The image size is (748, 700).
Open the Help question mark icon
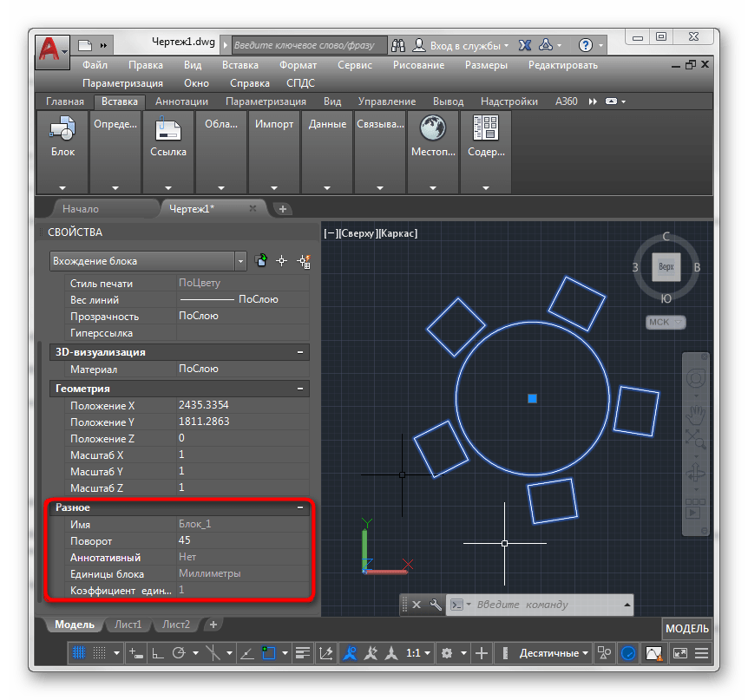pyautogui.click(x=586, y=45)
